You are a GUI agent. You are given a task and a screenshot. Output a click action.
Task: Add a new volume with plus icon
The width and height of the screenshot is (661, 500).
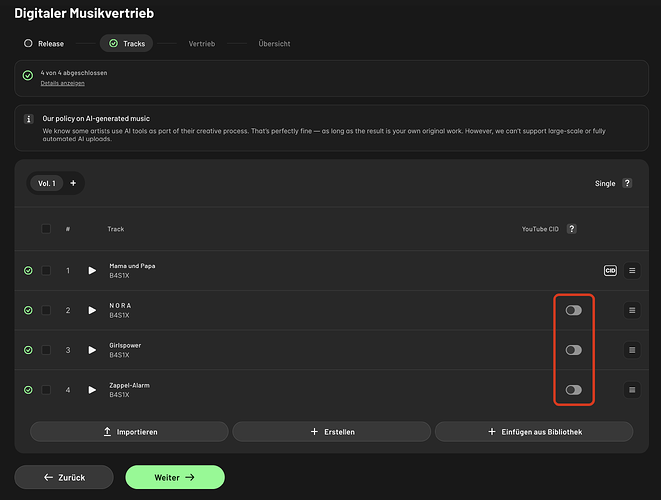pyautogui.click(x=73, y=183)
